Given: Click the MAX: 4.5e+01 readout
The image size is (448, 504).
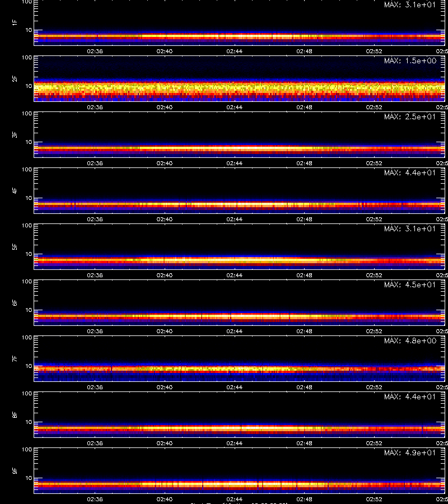Looking at the screenshot, I should (x=410, y=285).
